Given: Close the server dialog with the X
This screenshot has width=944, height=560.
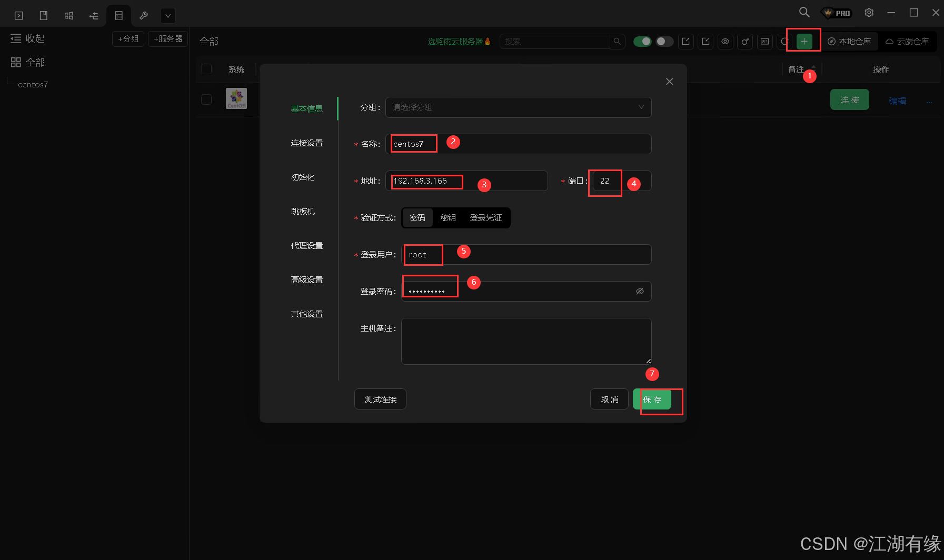Looking at the screenshot, I should click(x=670, y=82).
